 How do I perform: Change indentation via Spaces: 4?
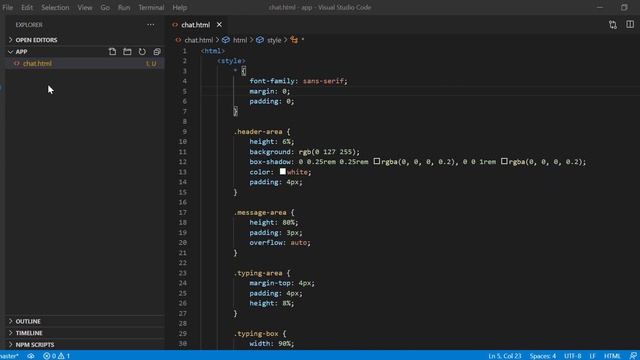click(542, 356)
